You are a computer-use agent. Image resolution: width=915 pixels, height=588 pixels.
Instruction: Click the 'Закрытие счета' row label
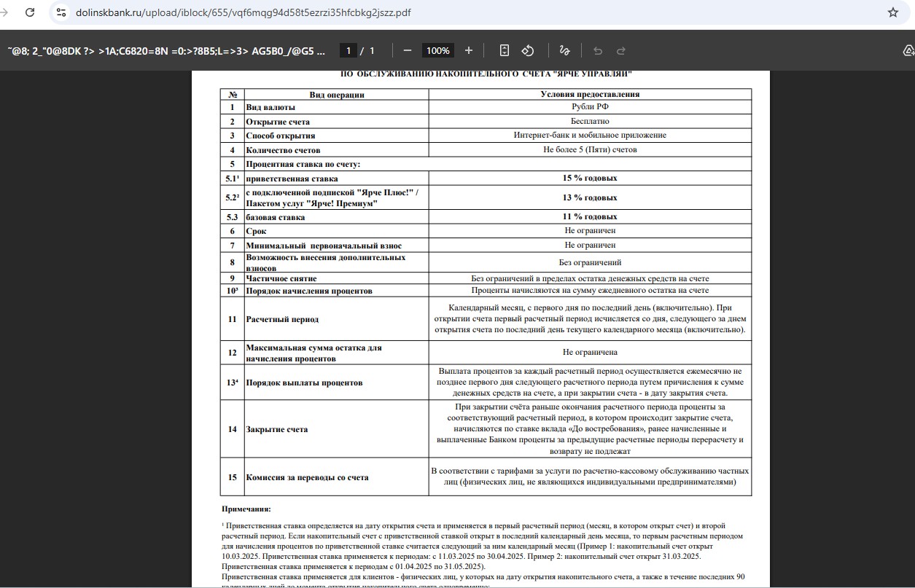click(x=277, y=429)
